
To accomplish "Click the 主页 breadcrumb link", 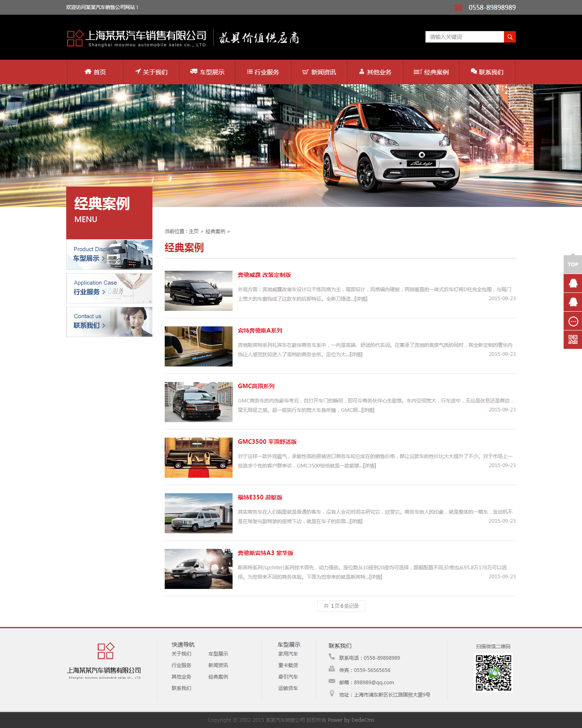I will coord(194,231).
